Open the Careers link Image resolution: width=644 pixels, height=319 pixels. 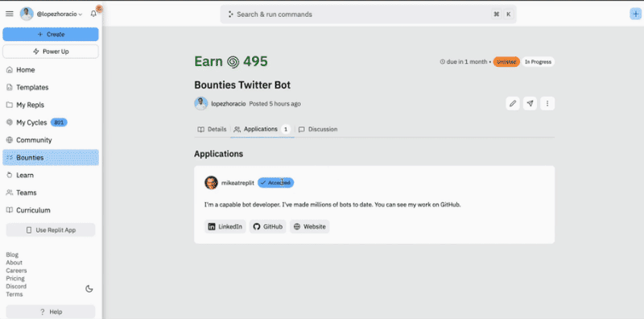click(x=16, y=271)
